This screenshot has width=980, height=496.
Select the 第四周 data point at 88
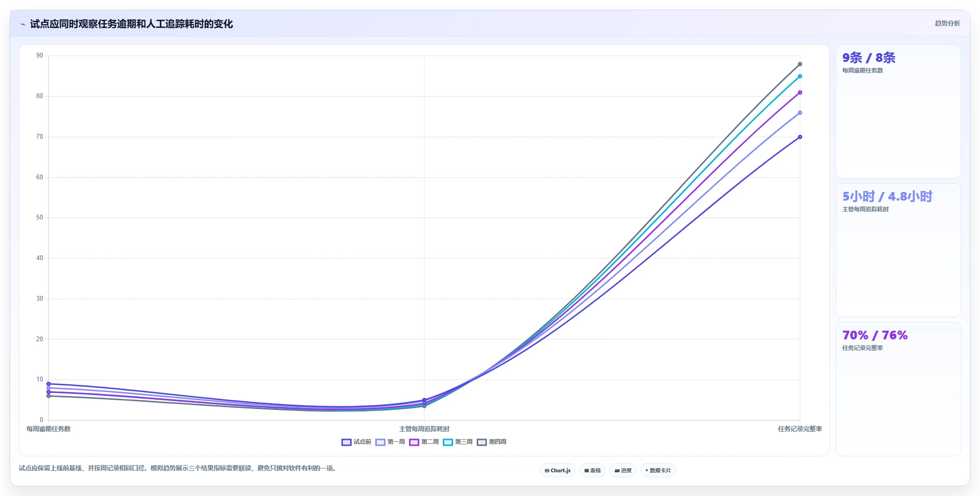800,64
